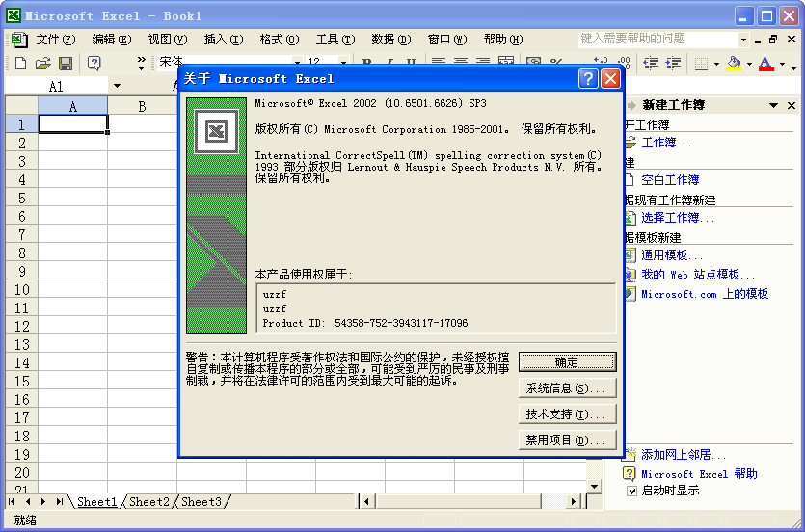The width and height of the screenshot is (805, 532).
Task: Click the 技术支持 button
Action: pos(567,414)
